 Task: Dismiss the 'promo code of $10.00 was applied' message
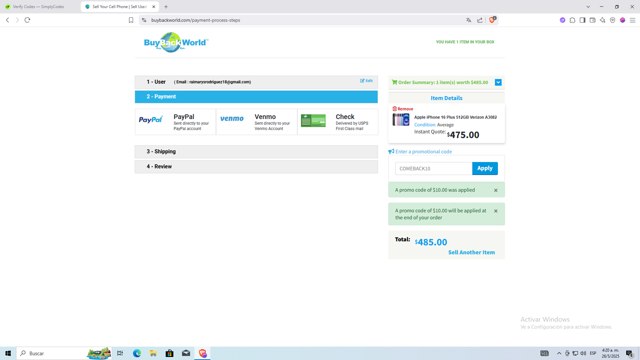coord(496,190)
